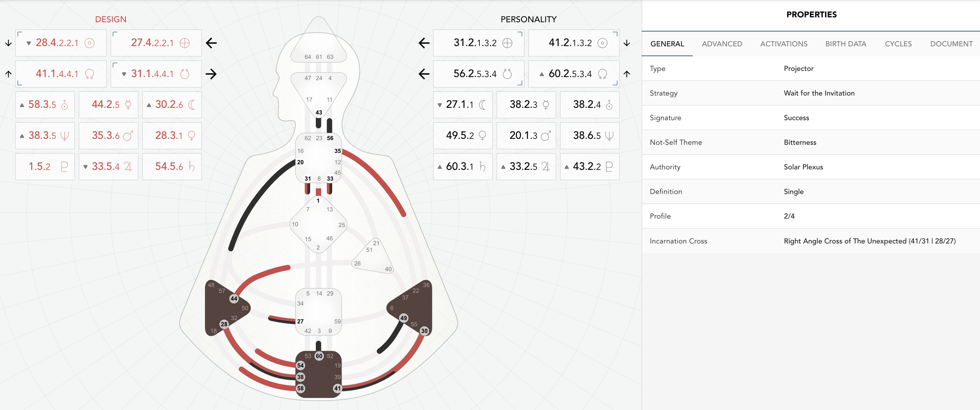The image size is (980, 410).
Task: Click the Saturn symbol beside Design 54.5.6
Action: pyautogui.click(x=192, y=167)
